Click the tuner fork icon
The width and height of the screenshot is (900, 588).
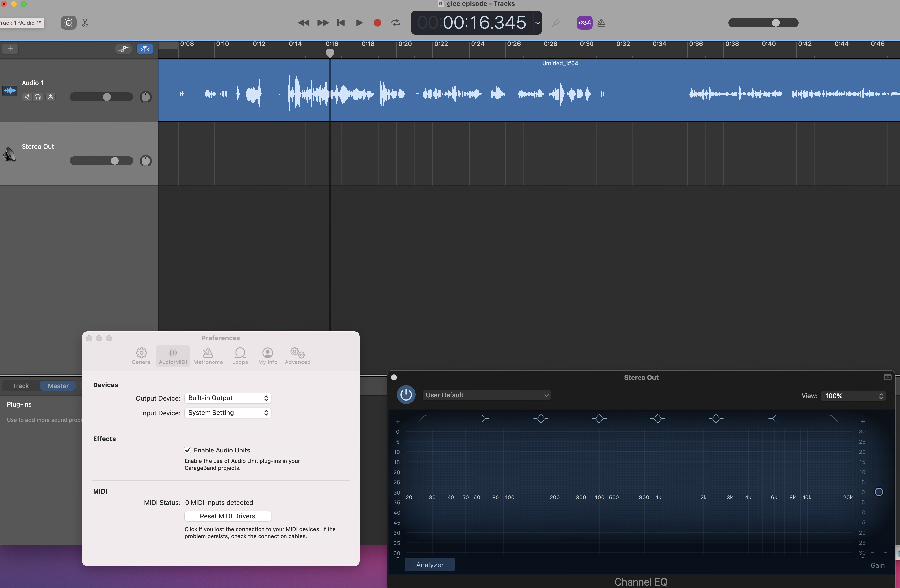tap(556, 23)
